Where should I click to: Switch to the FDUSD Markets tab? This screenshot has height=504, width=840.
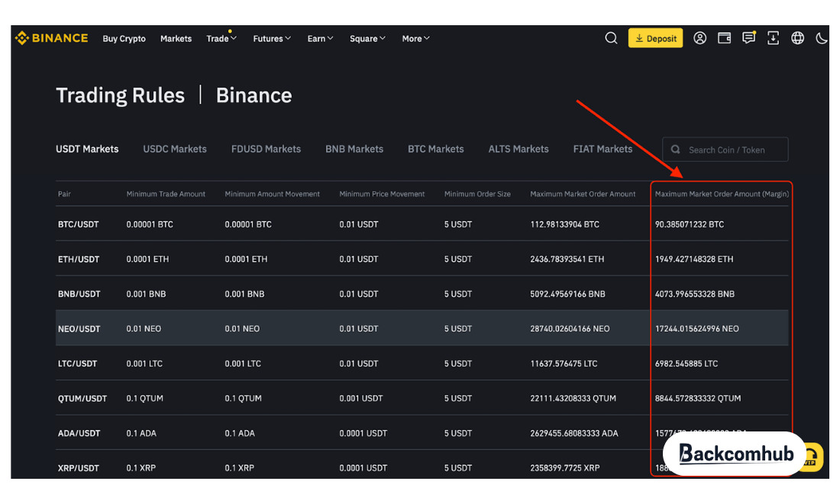click(266, 149)
